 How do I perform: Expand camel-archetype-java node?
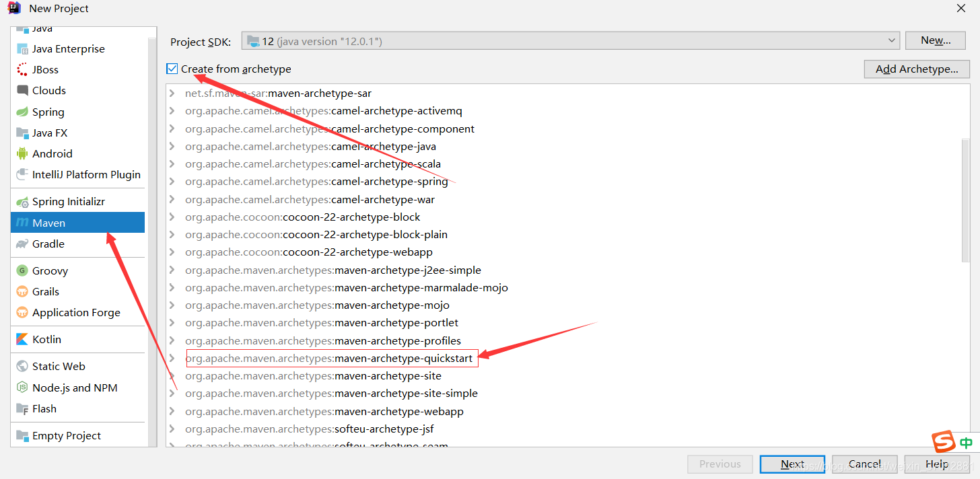[172, 147]
